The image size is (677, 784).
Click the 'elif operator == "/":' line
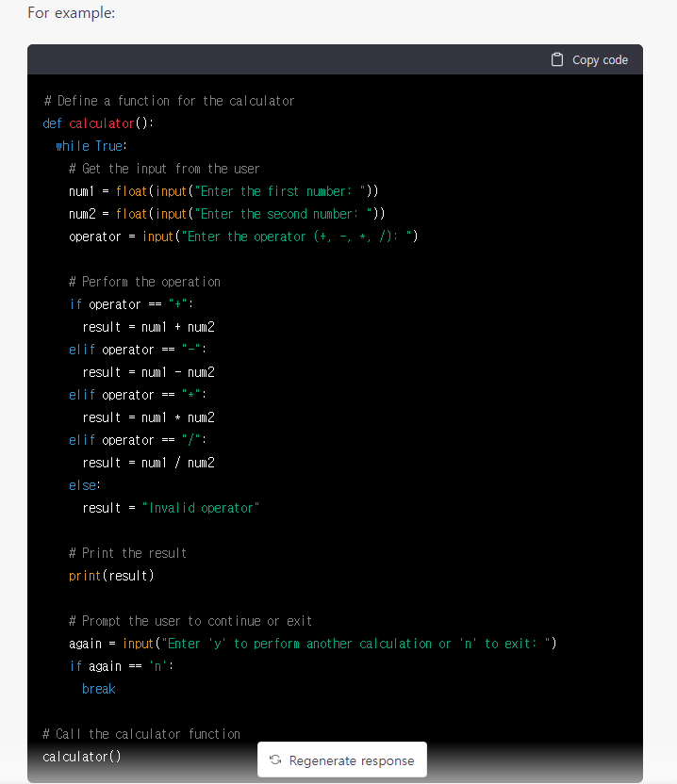(x=138, y=440)
